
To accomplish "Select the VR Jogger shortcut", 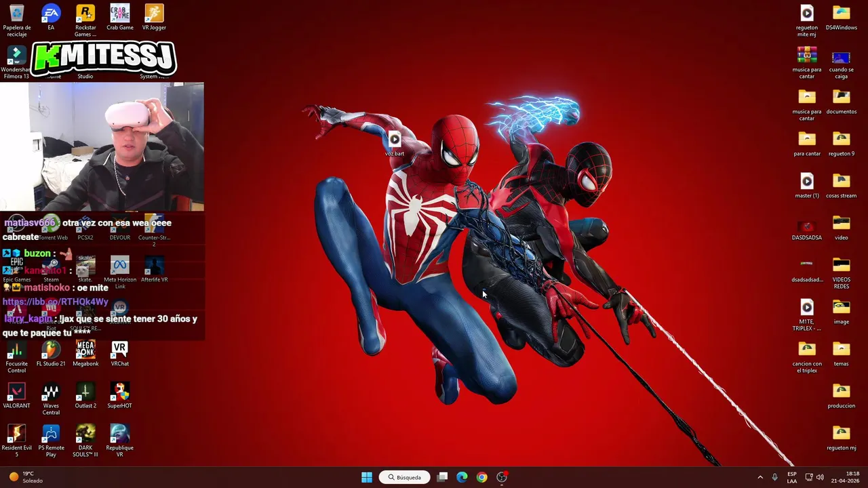I will (154, 18).
